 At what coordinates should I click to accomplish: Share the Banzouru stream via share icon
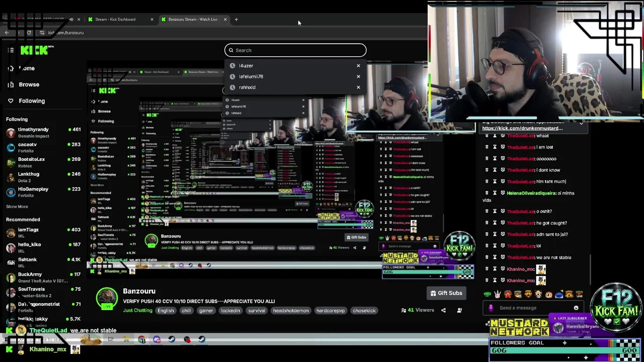click(443, 310)
